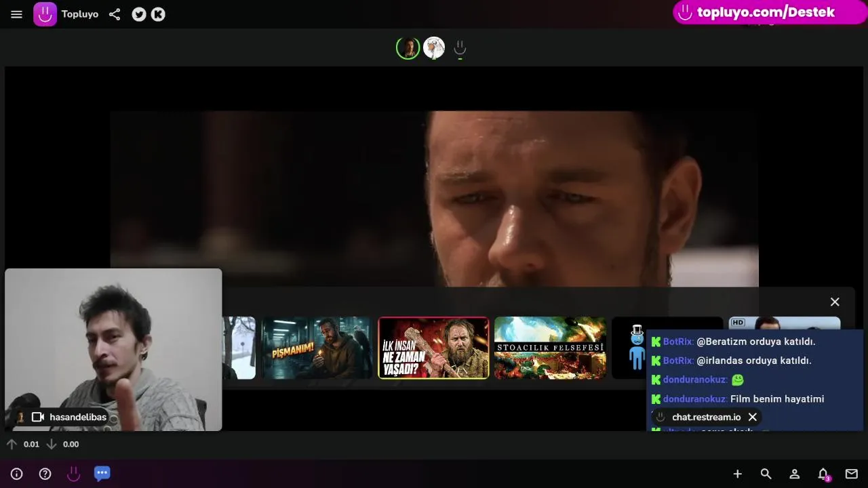This screenshot has width=868, height=488.
Task: Click the upload speed arrow 0.01
Action: click(x=12, y=444)
